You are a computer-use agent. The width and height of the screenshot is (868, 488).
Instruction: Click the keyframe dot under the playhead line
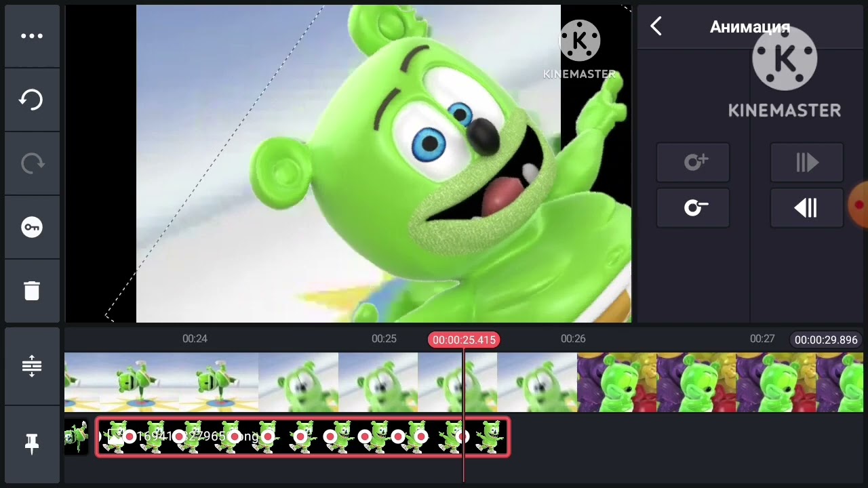pyautogui.click(x=462, y=437)
